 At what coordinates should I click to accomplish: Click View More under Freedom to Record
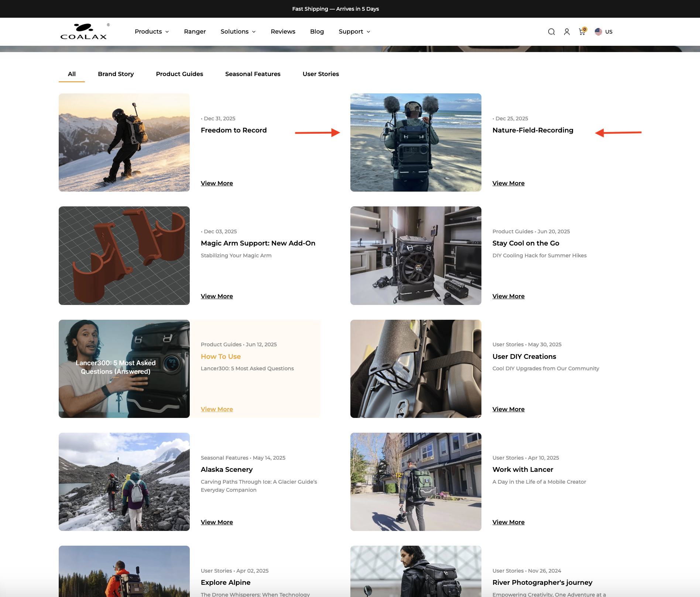217,183
